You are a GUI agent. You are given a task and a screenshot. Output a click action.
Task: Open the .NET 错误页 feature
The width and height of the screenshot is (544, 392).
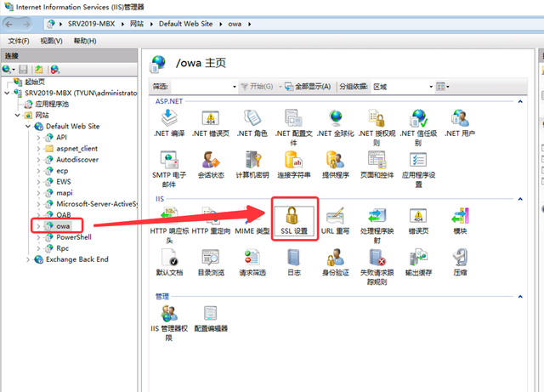click(x=211, y=123)
